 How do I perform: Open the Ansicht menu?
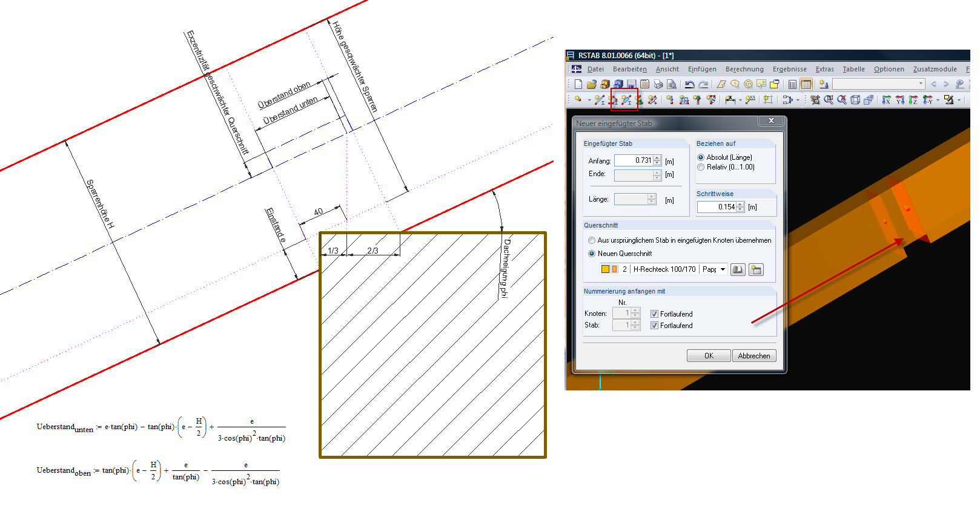[667, 69]
